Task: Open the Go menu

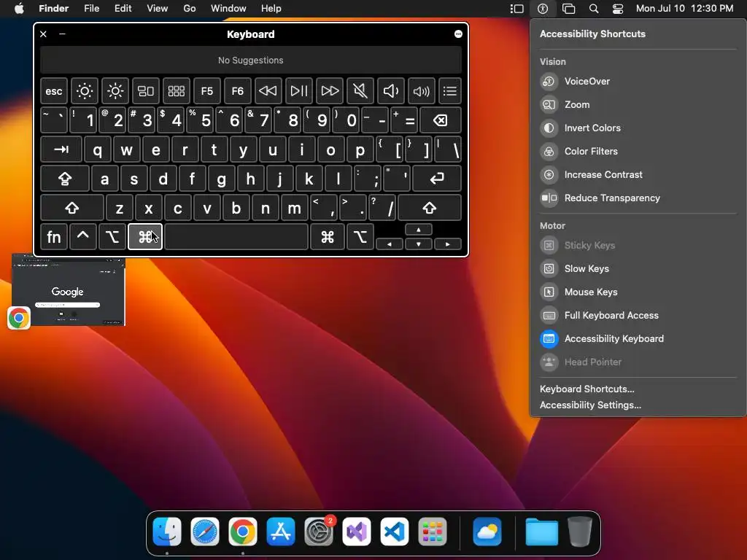Action: click(190, 8)
